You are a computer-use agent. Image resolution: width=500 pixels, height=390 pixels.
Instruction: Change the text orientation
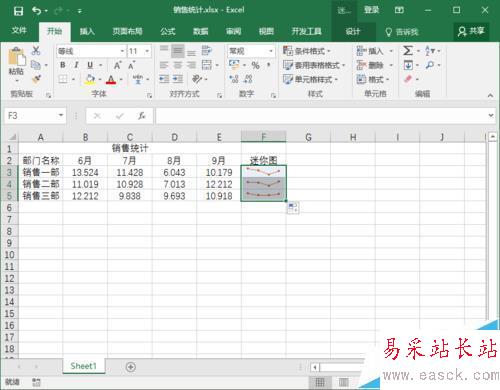pyautogui.click(x=197, y=79)
